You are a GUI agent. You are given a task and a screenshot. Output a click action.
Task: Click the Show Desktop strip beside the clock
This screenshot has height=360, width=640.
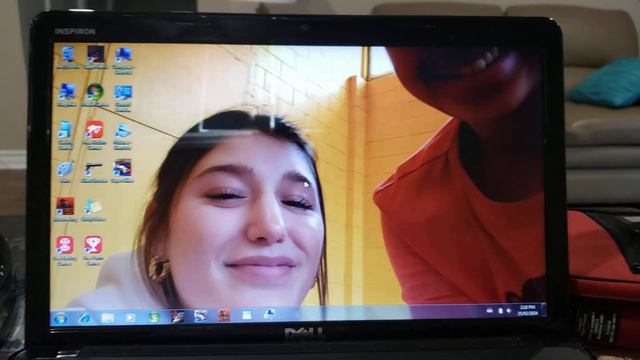[544, 310]
